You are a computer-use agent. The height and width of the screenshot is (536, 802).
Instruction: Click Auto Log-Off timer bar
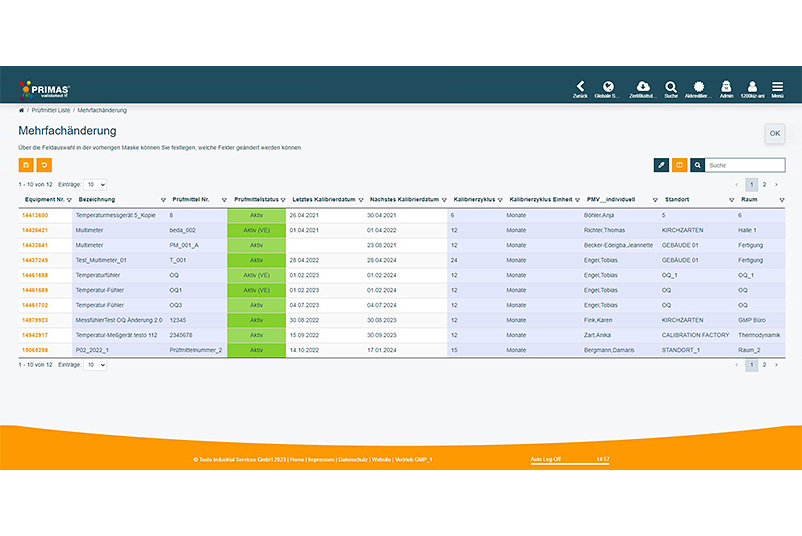(570, 460)
